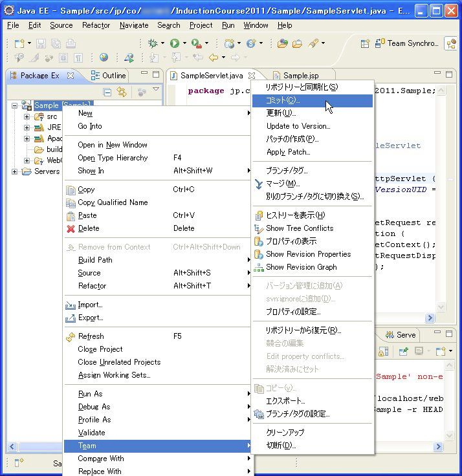
Task: Collapse the Sample project node
Action: point(14,105)
